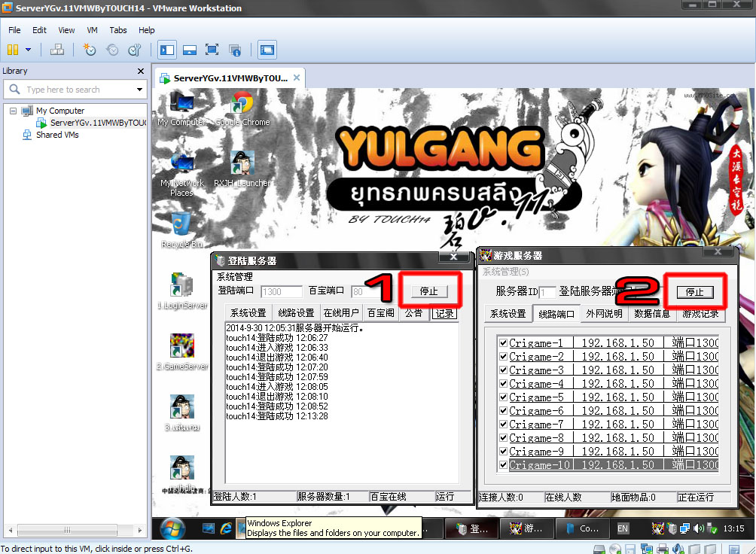Uncheck the Crigame-2 line checkbox

(503, 356)
